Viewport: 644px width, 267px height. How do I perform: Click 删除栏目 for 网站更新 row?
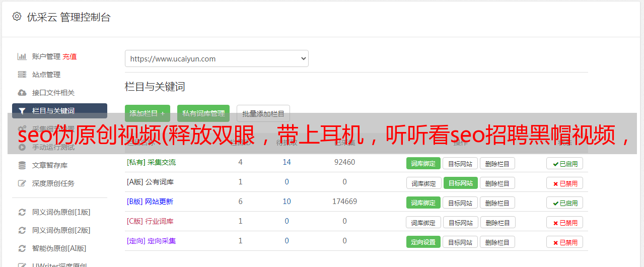tap(497, 203)
